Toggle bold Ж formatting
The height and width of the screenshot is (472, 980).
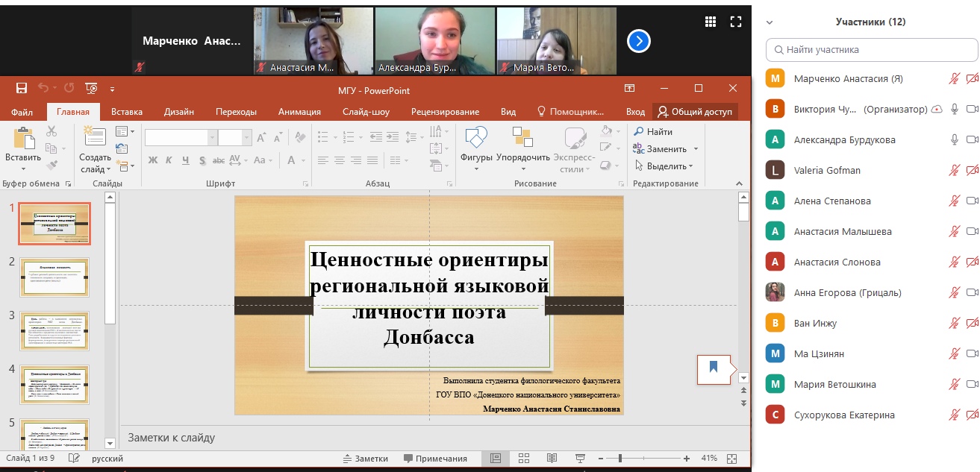click(153, 160)
